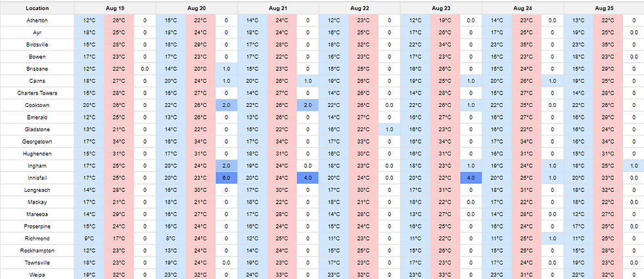Select the Innisfail location name
The height and width of the screenshot is (279, 644).
tap(37, 177)
